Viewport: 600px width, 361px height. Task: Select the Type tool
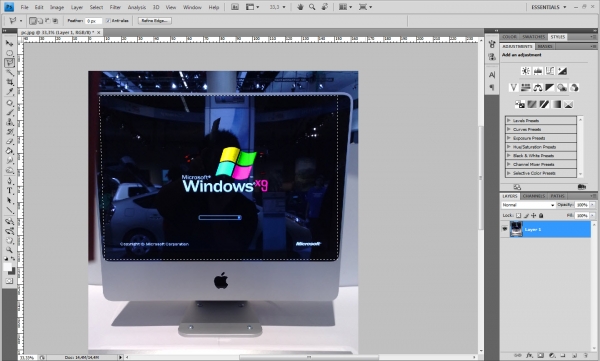click(10, 191)
